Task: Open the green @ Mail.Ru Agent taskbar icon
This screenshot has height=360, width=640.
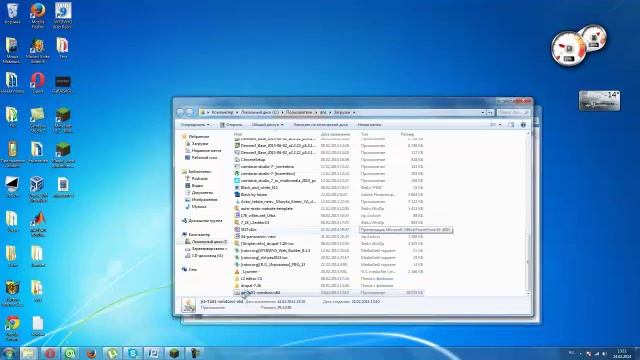Action: tap(70, 353)
